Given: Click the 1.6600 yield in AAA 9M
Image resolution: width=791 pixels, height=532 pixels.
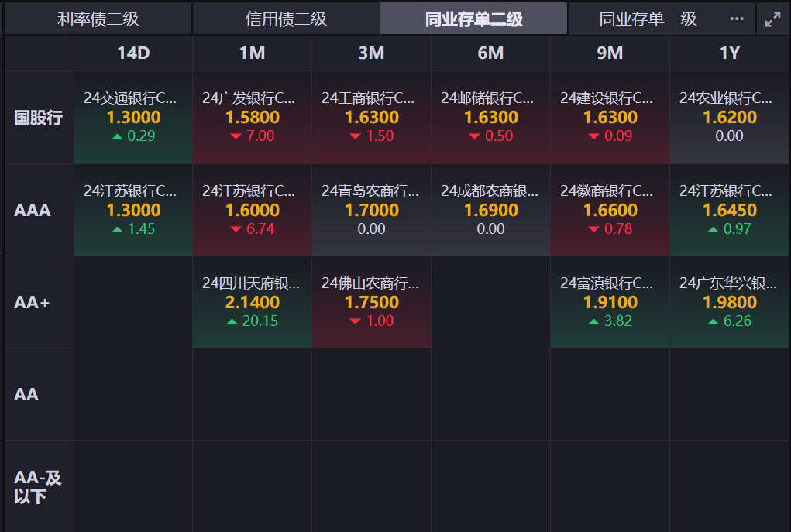Looking at the screenshot, I should [x=610, y=211].
